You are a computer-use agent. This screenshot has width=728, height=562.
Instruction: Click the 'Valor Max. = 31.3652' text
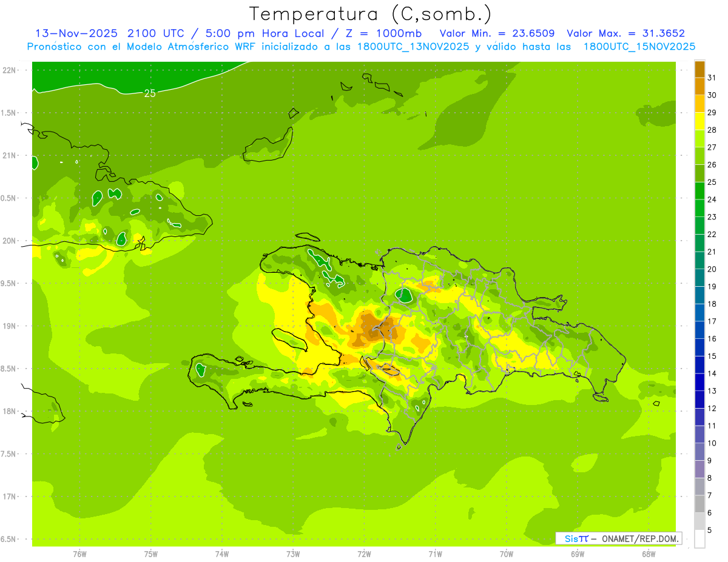pos(626,33)
